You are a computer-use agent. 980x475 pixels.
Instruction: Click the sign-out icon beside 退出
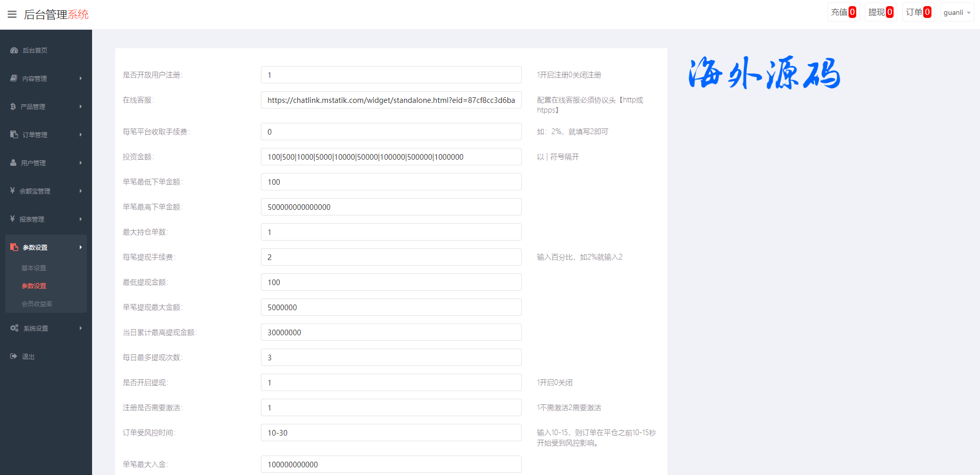click(x=14, y=356)
